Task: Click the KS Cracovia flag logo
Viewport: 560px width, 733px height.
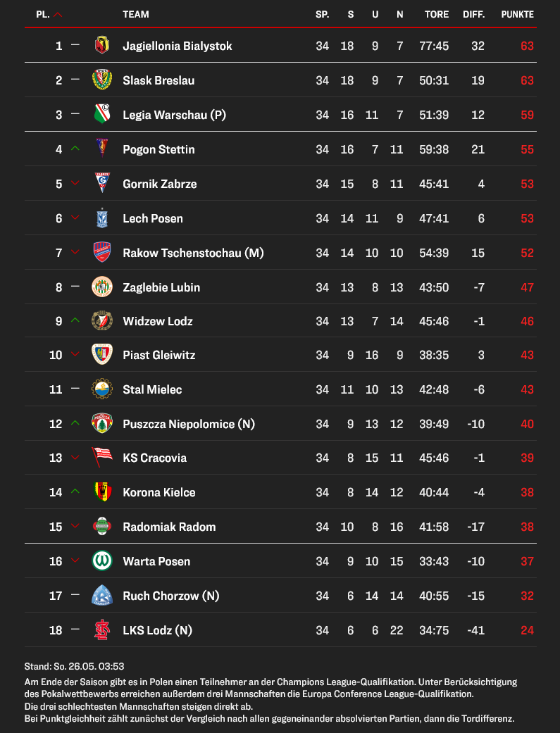Action: click(102, 457)
